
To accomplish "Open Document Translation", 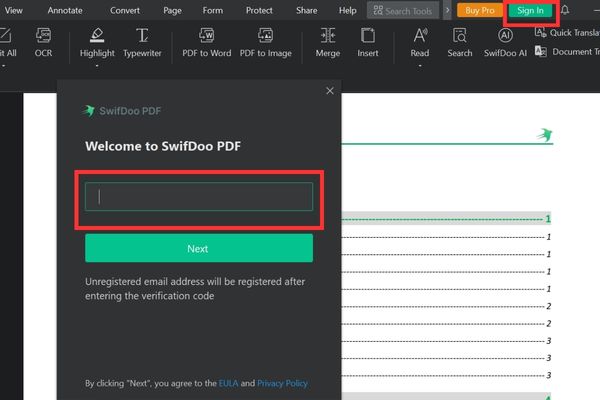I will point(567,51).
